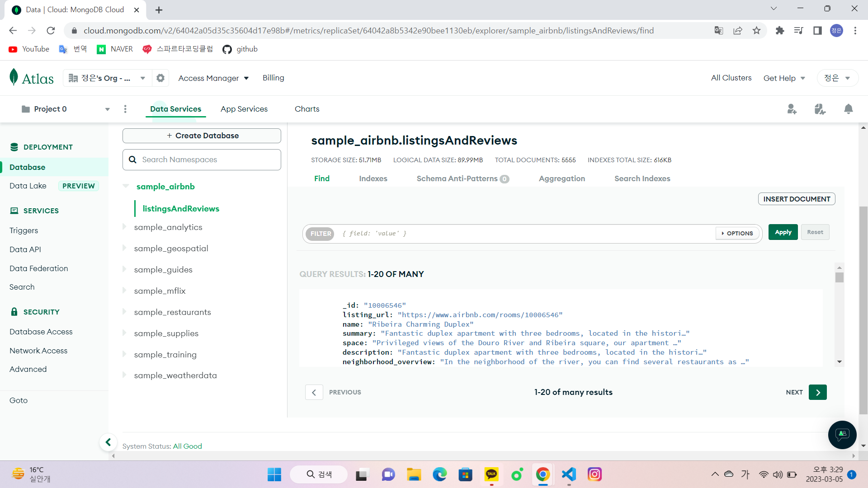Viewport: 868px width, 488px height.
Task: Expand the sample_analytics database
Action: [x=124, y=227]
